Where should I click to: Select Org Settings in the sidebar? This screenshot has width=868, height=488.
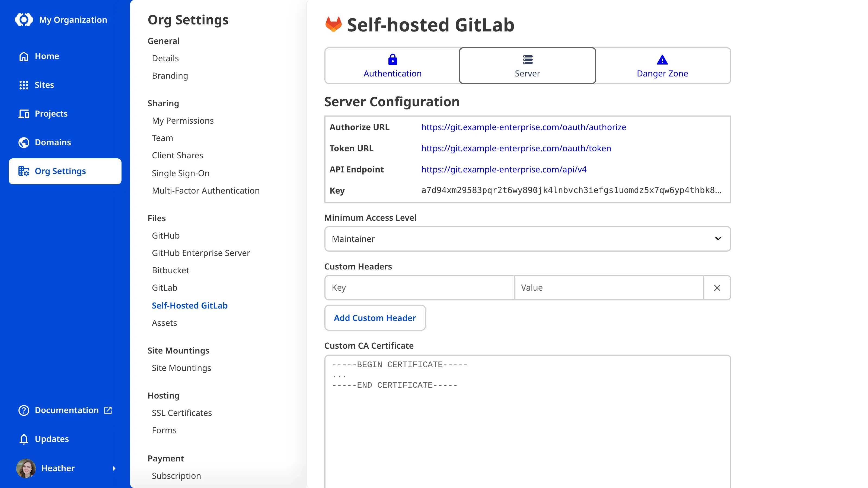point(65,171)
